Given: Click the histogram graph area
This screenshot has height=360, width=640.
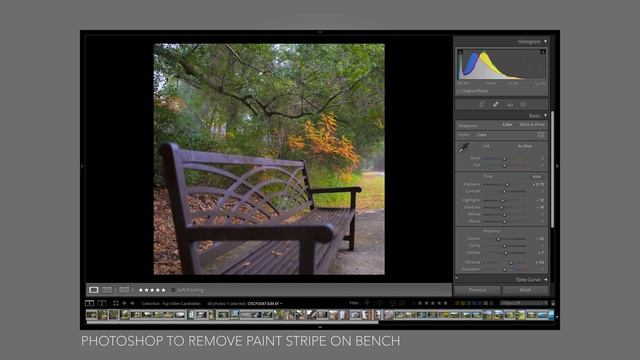Looking at the screenshot, I should coord(501,64).
